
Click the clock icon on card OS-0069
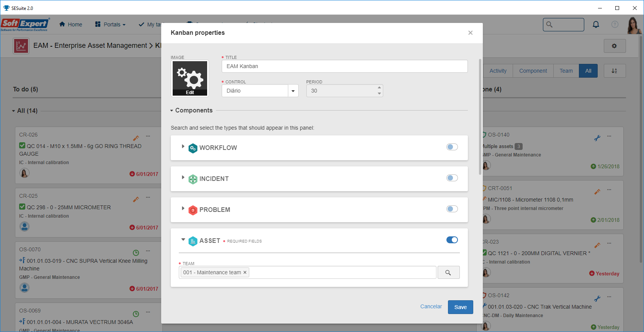pos(136,314)
